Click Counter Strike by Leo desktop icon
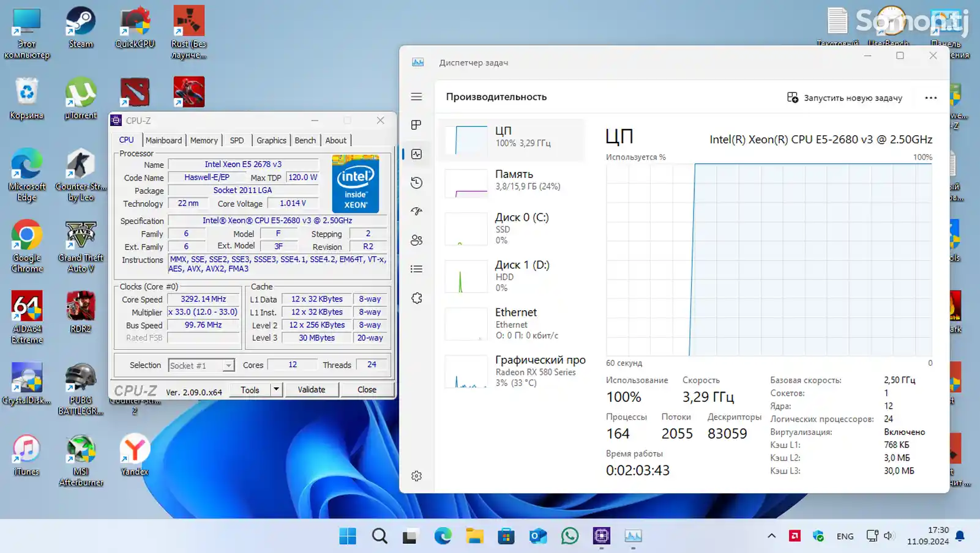This screenshot has height=553, width=980. 81,175
